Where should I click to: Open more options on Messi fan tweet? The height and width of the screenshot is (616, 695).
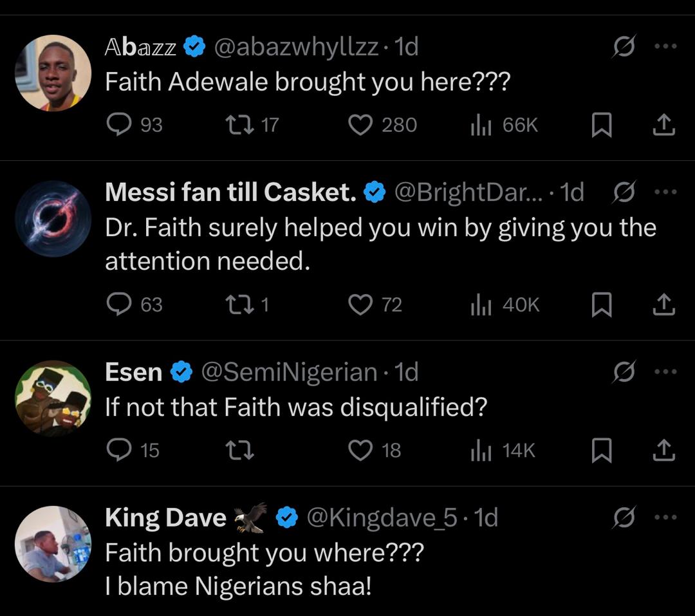[665, 192]
